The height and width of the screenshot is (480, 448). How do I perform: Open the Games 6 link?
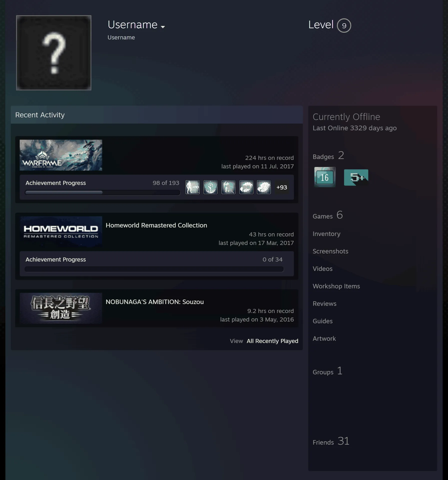(328, 215)
